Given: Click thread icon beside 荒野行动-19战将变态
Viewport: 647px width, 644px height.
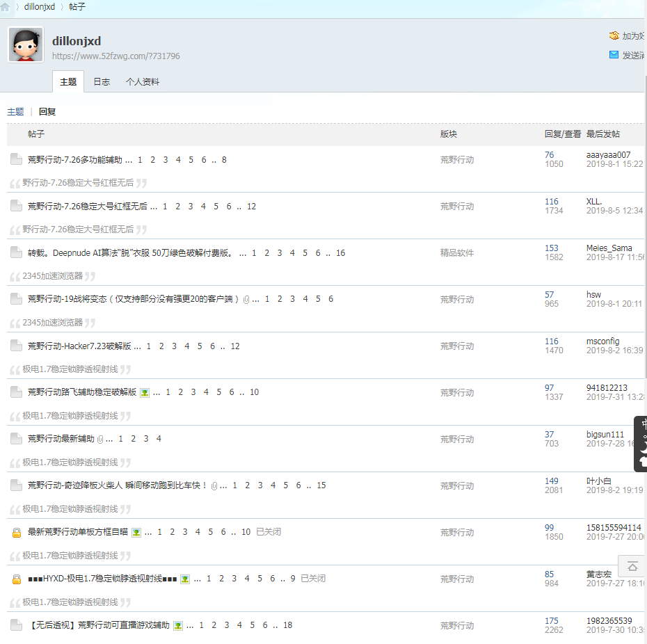Looking at the screenshot, I should 16,299.
